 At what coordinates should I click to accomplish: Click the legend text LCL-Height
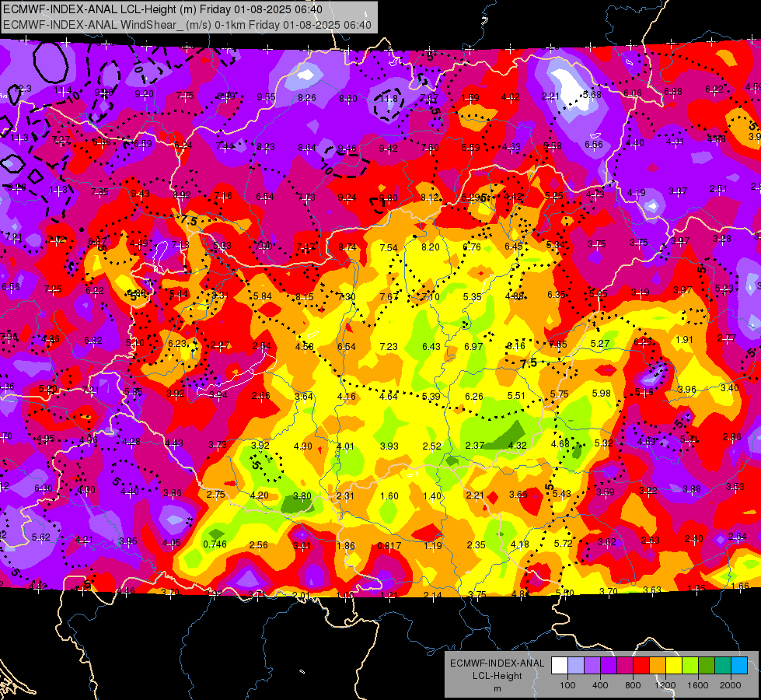[x=497, y=676]
